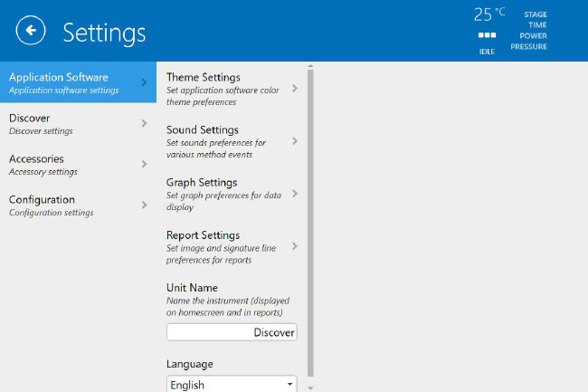Viewport: 588px width, 392px height.
Task: Click the three-dot idle status indicator
Action: pos(487,35)
